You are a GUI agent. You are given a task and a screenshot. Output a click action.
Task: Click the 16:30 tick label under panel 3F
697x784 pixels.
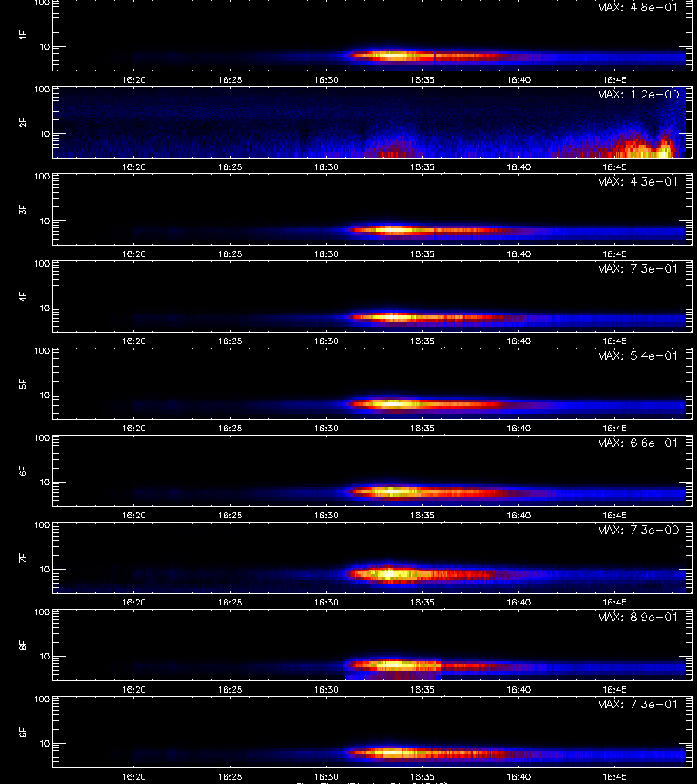point(326,254)
